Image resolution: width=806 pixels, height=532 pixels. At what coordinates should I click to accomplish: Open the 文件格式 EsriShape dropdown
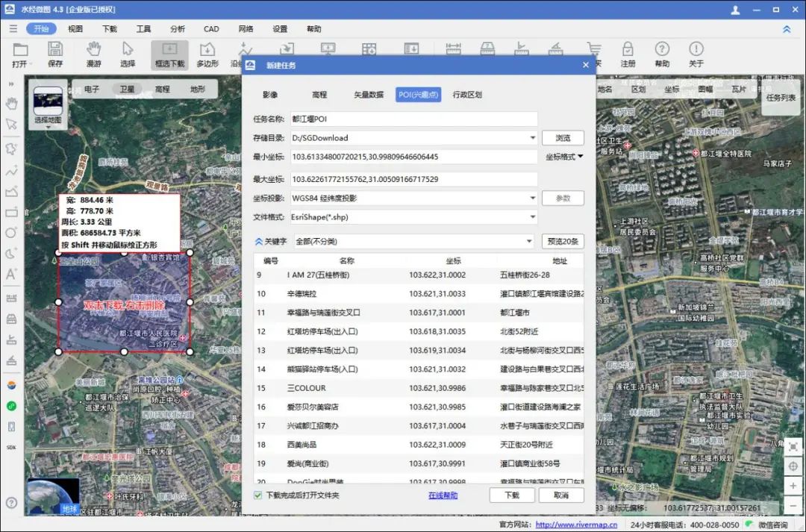coord(533,217)
